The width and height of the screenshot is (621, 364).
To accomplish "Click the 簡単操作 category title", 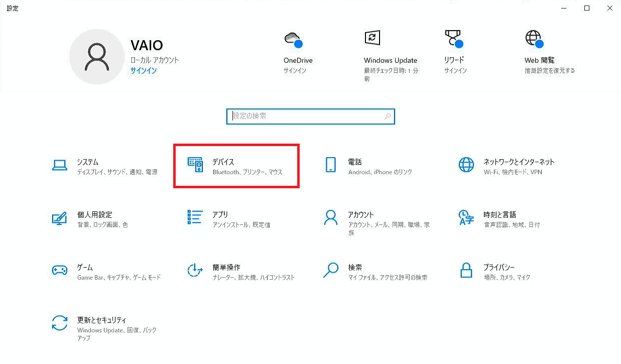I will (x=226, y=268).
